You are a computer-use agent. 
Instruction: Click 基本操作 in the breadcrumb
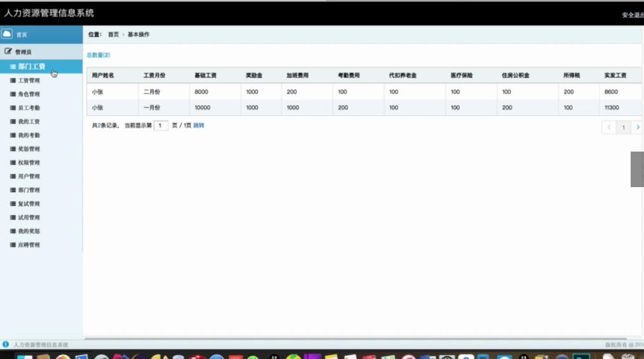coord(138,34)
